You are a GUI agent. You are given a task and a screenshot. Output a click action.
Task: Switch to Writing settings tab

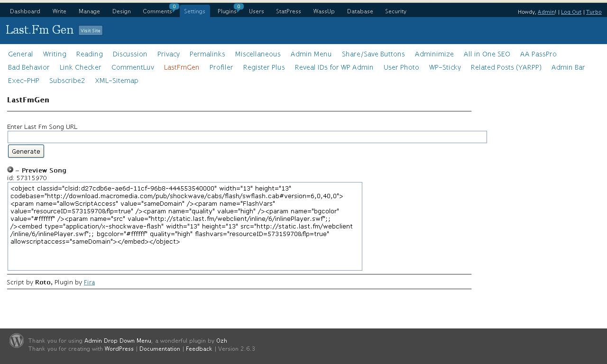[55, 54]
